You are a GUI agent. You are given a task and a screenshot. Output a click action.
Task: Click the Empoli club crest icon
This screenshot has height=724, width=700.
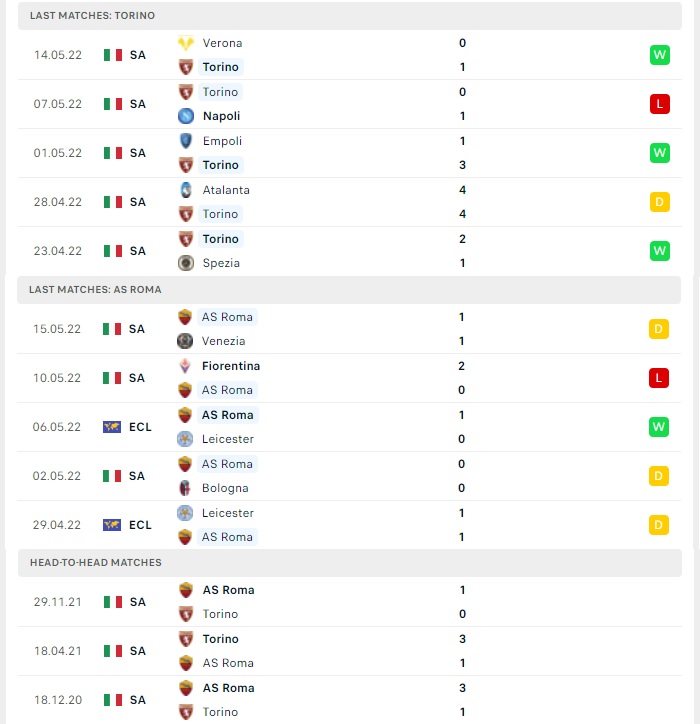pos(186,141)
